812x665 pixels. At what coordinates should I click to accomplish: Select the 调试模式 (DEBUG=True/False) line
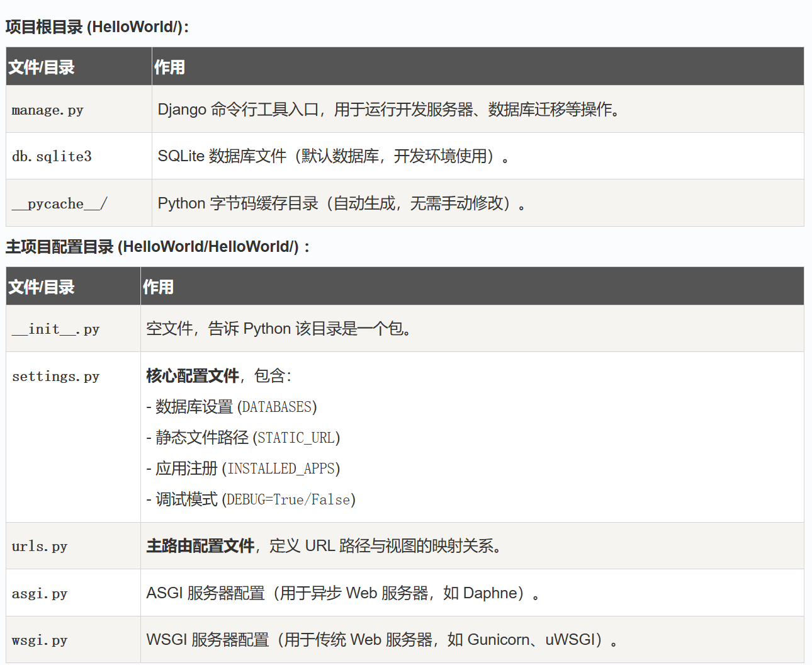[251, 500]
